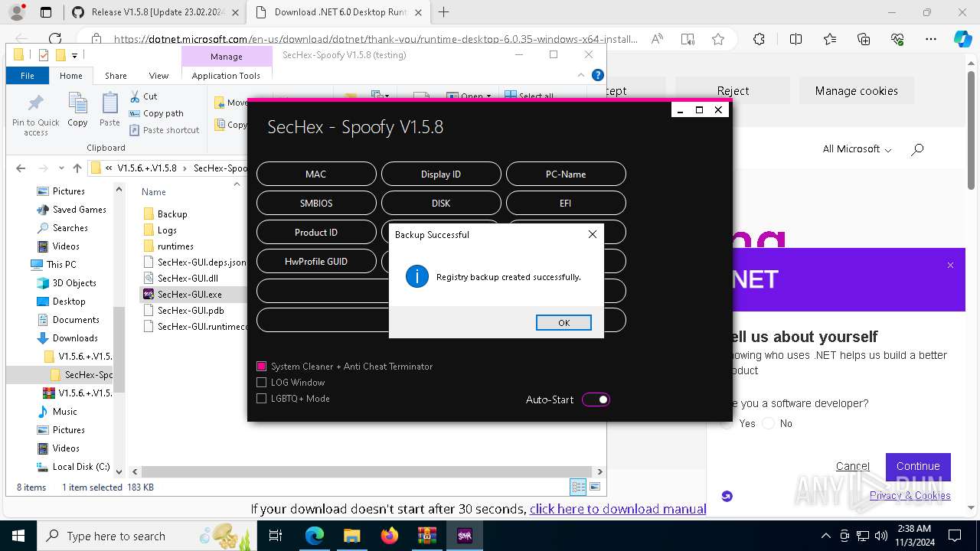Click the EFI button
Screen dimensions: 980x551
(566, 203)
